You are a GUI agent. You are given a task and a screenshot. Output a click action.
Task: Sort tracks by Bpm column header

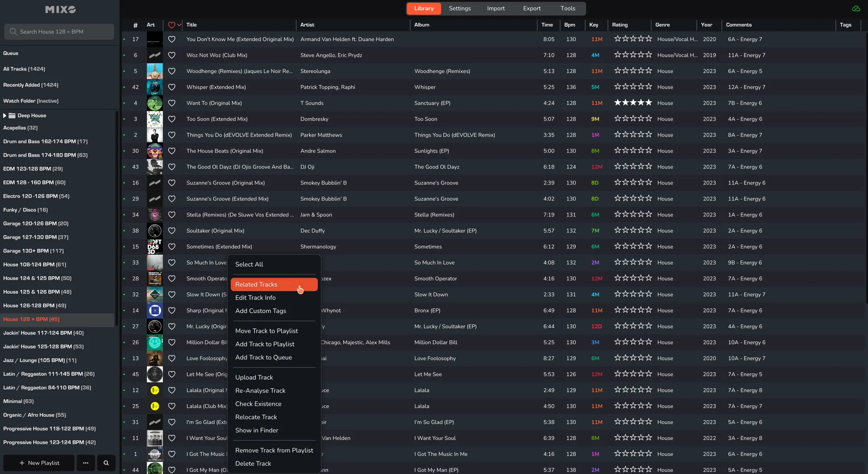tap(569, 25)
